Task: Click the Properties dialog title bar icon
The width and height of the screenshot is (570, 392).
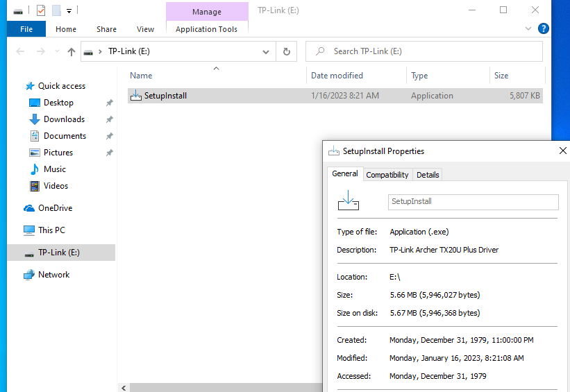Action: coord(334,151)
